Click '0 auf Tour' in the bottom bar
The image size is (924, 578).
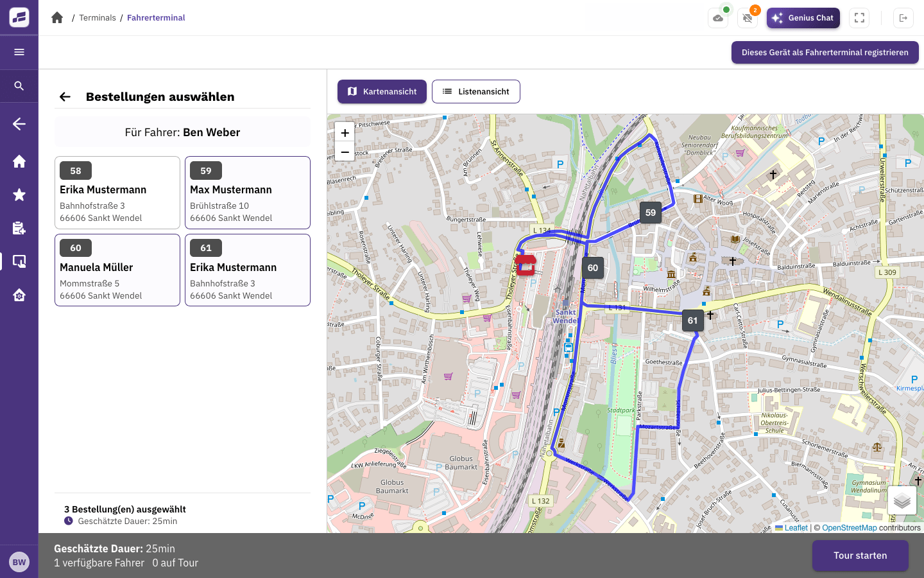[175, 563]
